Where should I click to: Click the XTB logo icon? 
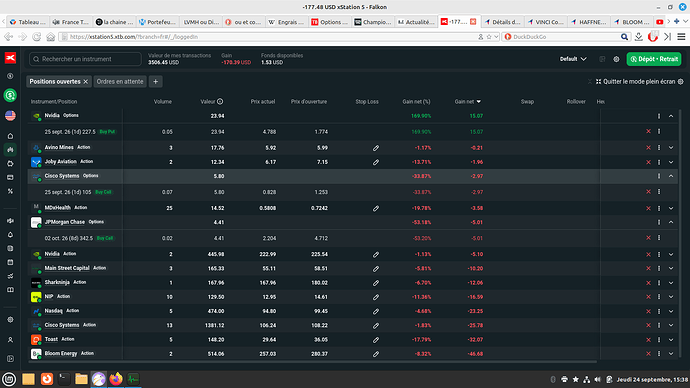point(10,58)
